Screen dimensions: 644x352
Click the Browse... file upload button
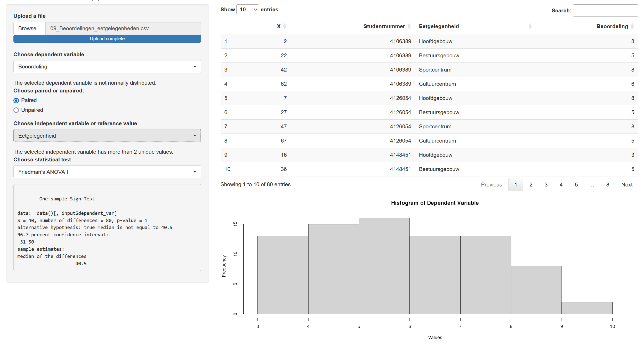click(29, 28)
